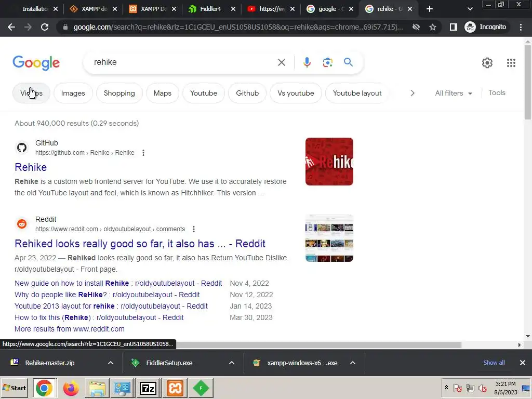
Task: Open Fiddler from the taskbar
Action: (x=201, y=388)
